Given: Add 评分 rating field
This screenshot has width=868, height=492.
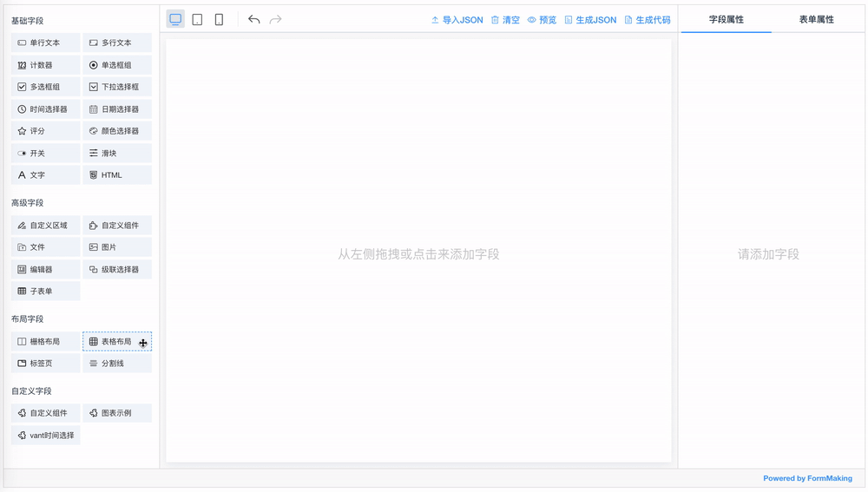Looking at the screenshot, I should point(45,131).
